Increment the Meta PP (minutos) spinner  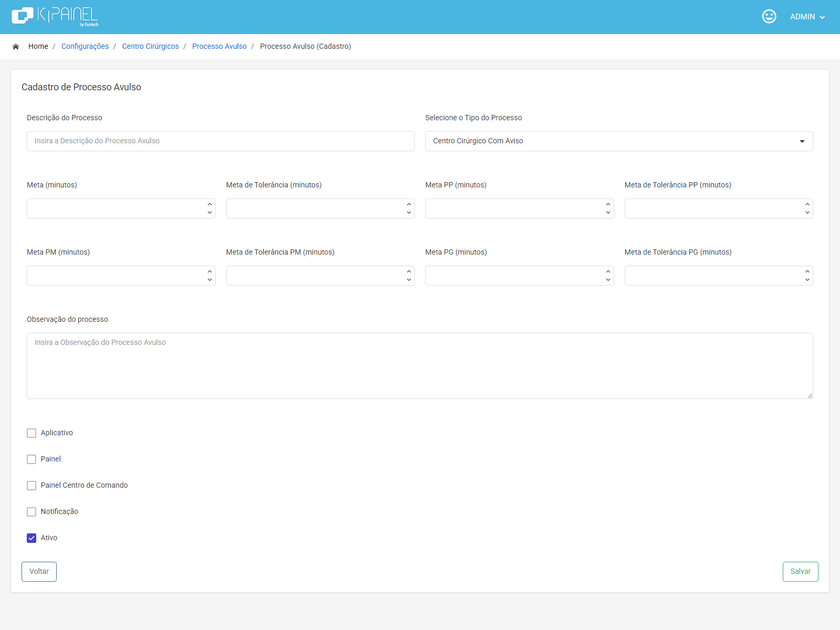click(608, 204)
